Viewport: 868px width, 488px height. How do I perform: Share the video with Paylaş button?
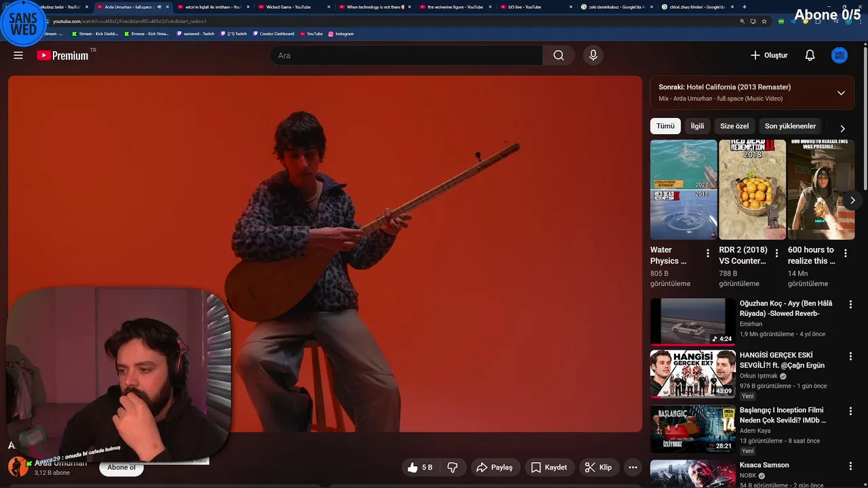click(x=494, y=467)
